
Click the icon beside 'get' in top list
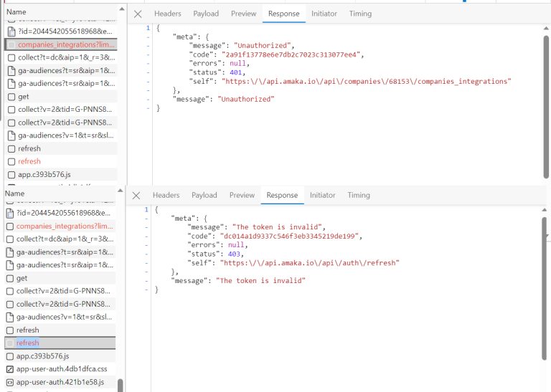point(11,97)
